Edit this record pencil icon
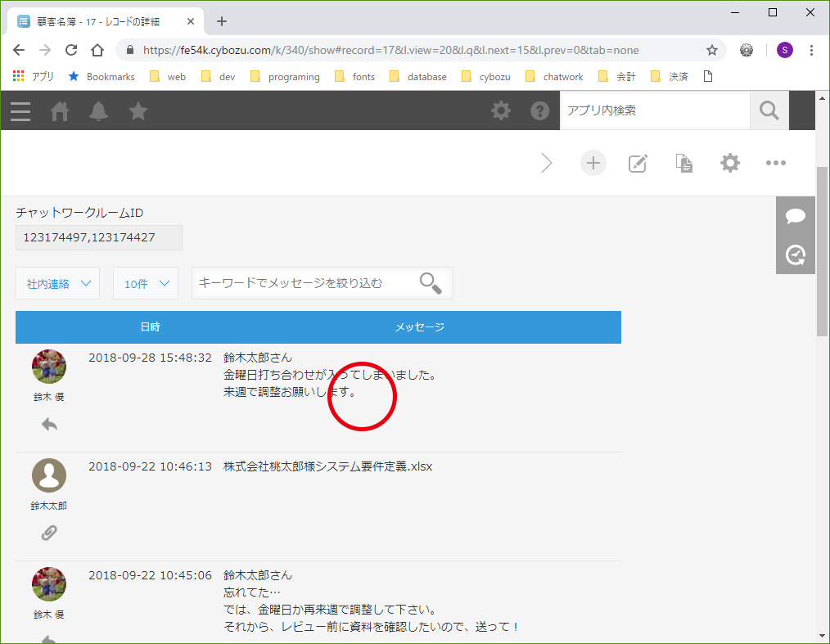The image size is (830, 644). (638, 163)
